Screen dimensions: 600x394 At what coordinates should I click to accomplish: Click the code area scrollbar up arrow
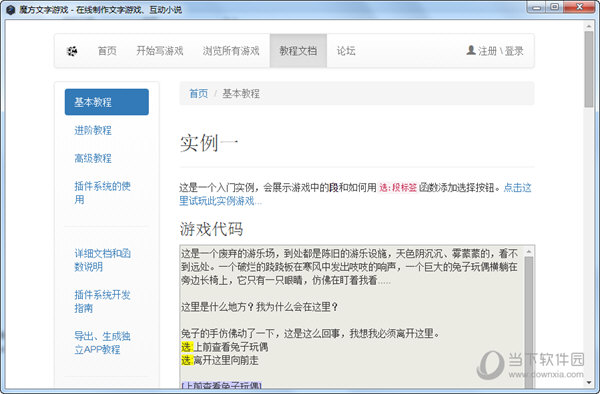click(x=529, y=251)
